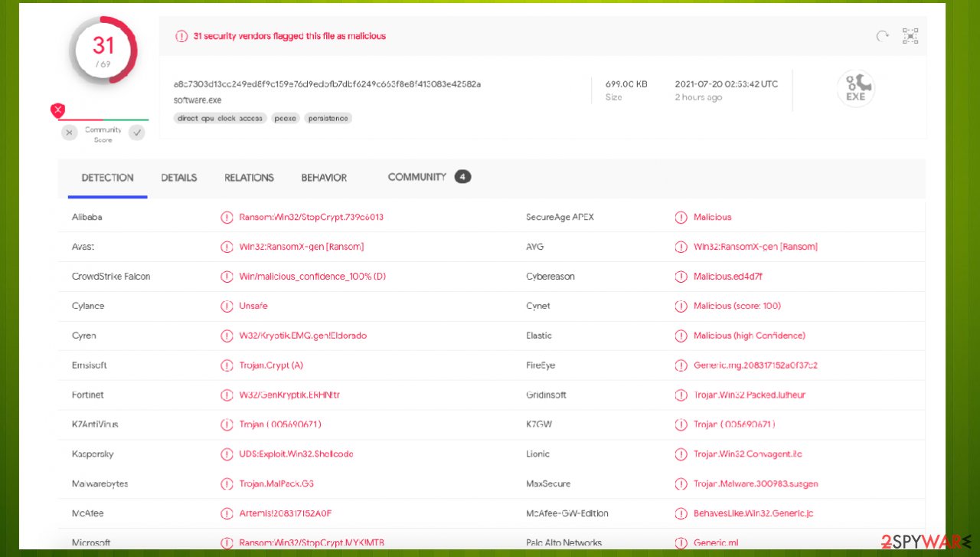The width and height of the screenshot is (980, 557).
Task: Click the EXE file type icon
Action: click(856, 89)
